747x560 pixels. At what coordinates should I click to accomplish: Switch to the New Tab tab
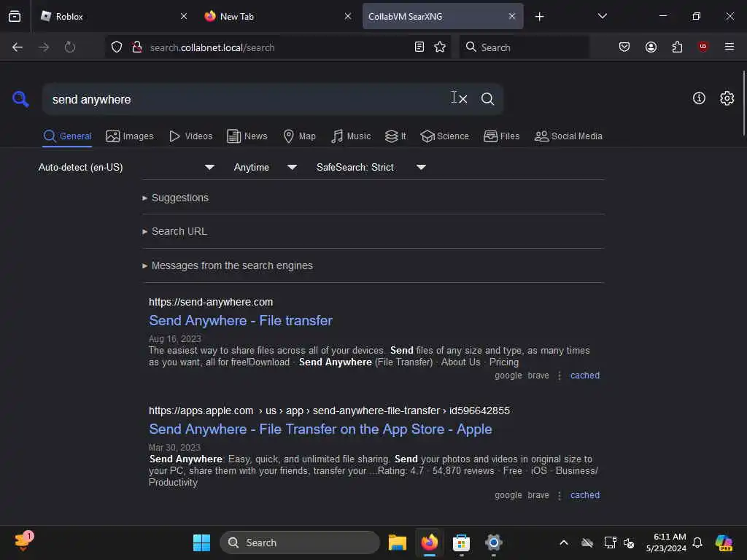[279, 16]
